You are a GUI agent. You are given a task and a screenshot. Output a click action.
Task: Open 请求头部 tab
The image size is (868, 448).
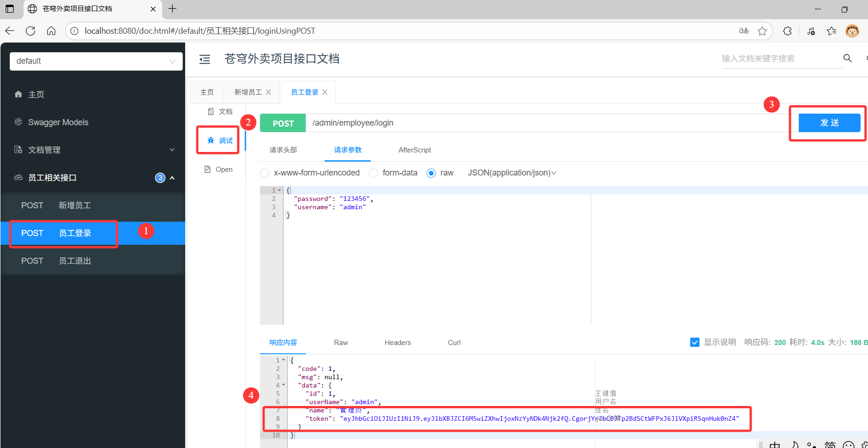click(283, 150)
